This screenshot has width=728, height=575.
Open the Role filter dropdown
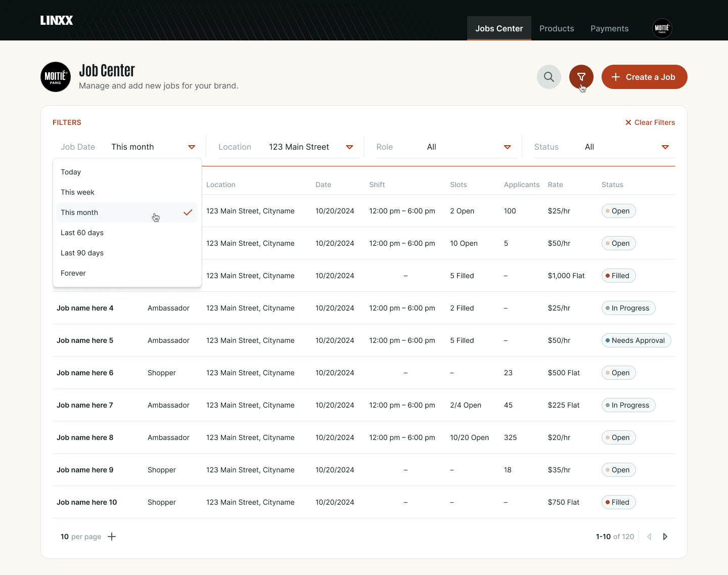507,147
